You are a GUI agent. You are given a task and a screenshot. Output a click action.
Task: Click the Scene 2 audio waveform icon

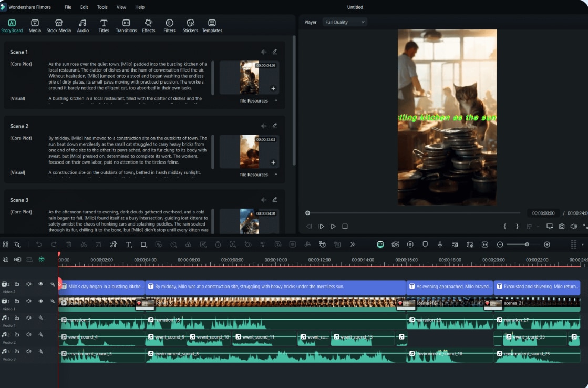click(x=264, y=126)
